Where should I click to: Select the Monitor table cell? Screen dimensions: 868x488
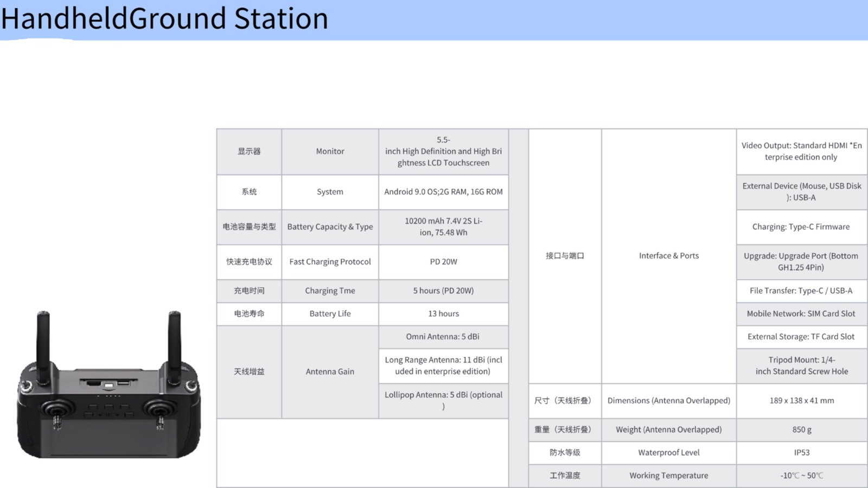pos(330,151)
